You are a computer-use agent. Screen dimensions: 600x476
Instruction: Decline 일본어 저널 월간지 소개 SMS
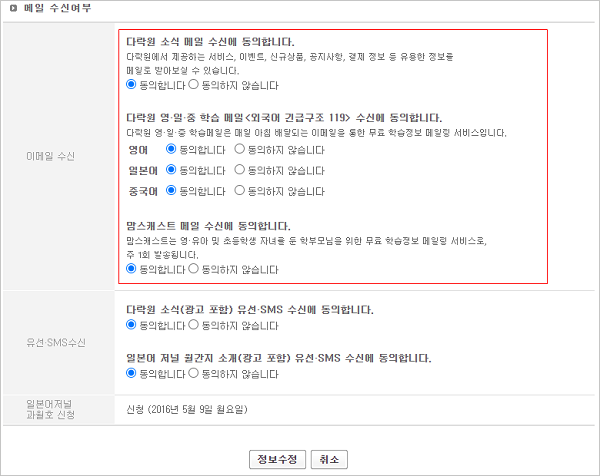coord(194,373)
